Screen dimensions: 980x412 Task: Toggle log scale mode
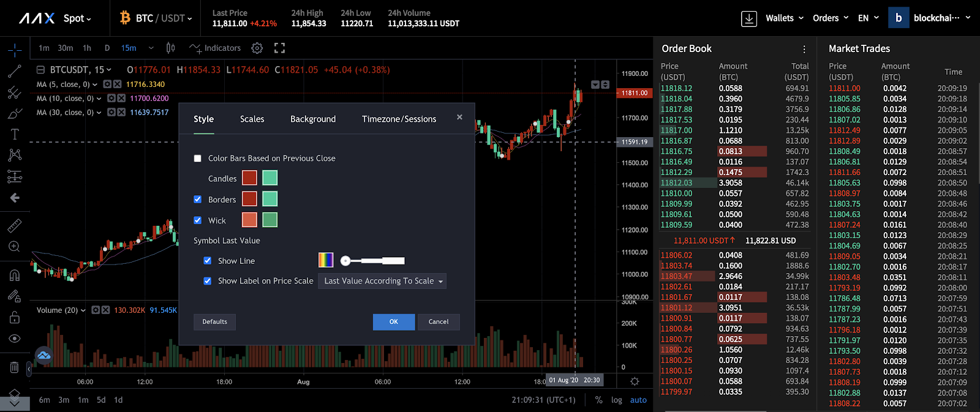(616, 400)
